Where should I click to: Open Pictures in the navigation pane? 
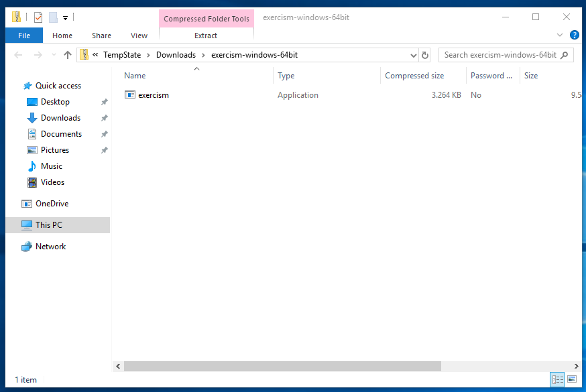54,149
